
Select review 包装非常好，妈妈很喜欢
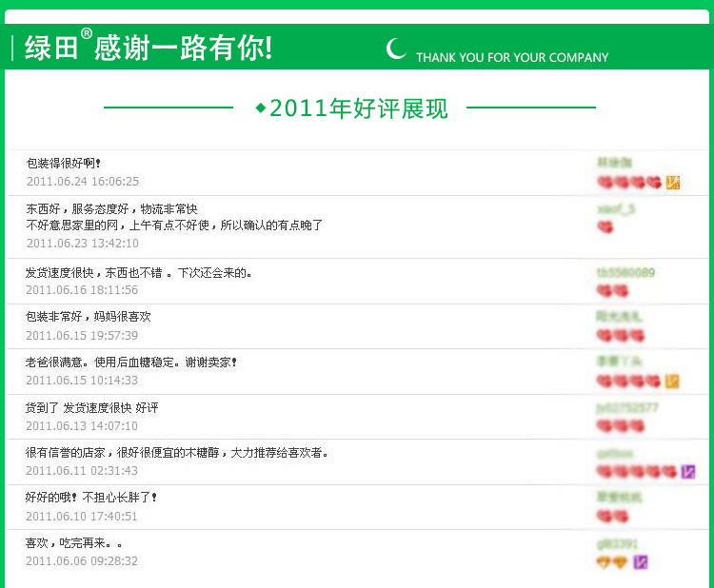point(88,316)
